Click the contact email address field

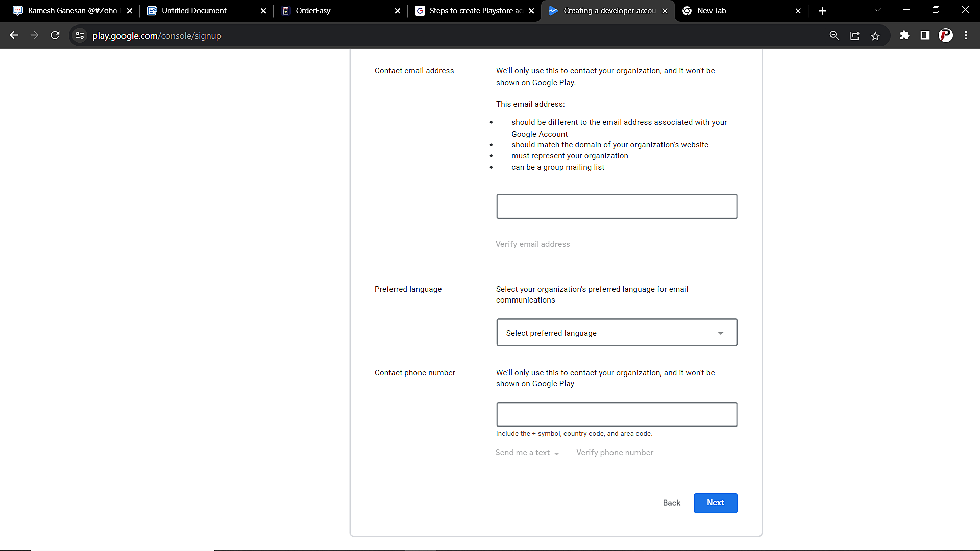click(x=617, y=207)
